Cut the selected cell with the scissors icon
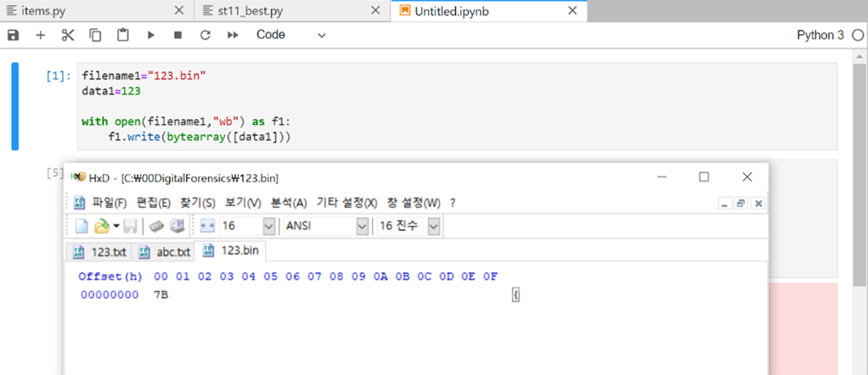 [x=68, y=36]
